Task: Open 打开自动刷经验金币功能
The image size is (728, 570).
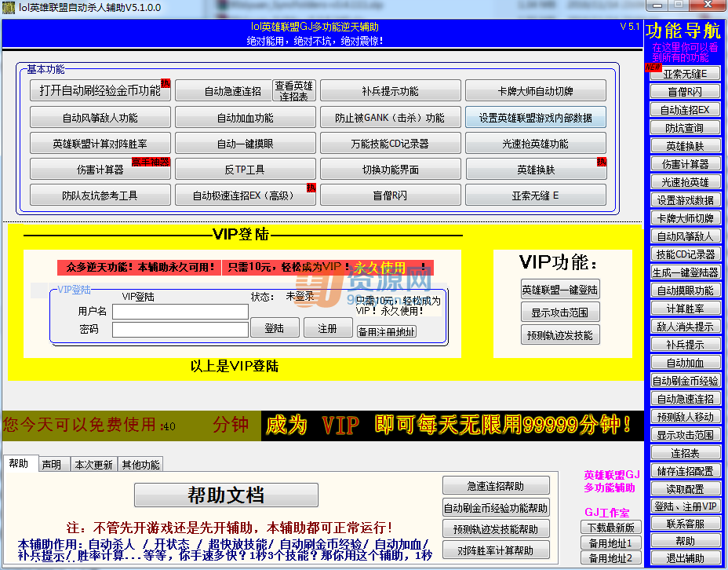Action: 100,90
